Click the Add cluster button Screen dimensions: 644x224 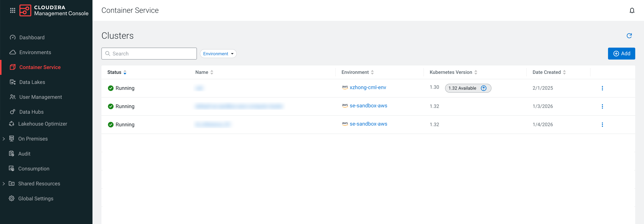point(621,54)
